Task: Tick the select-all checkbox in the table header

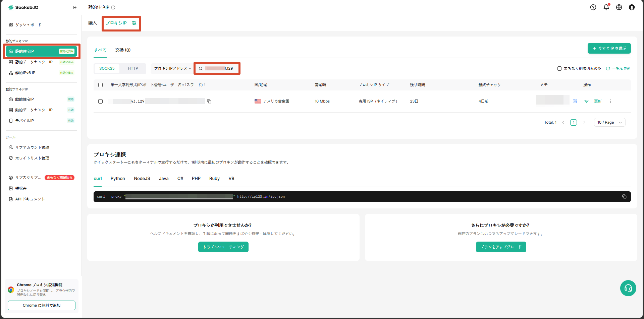Action: 100,85
